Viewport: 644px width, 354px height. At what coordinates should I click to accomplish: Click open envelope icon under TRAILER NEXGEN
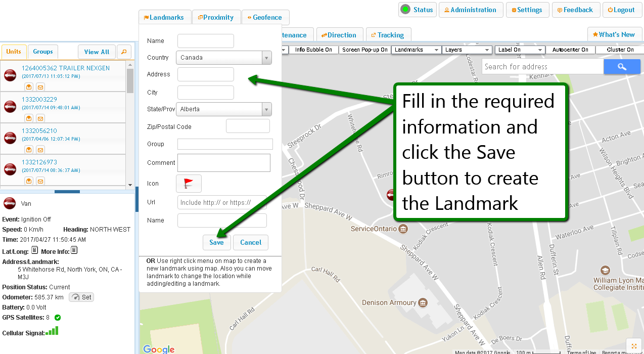(29, 87)
